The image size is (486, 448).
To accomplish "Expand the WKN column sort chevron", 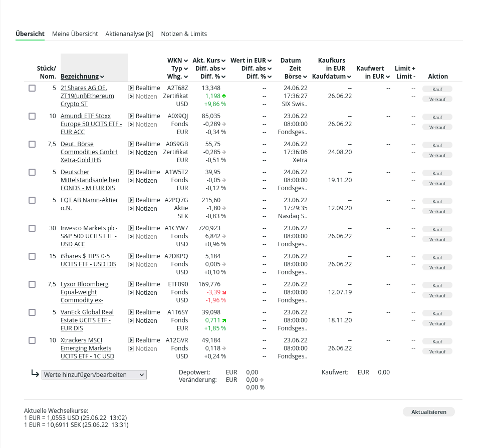I will click(x=186, y=61).
